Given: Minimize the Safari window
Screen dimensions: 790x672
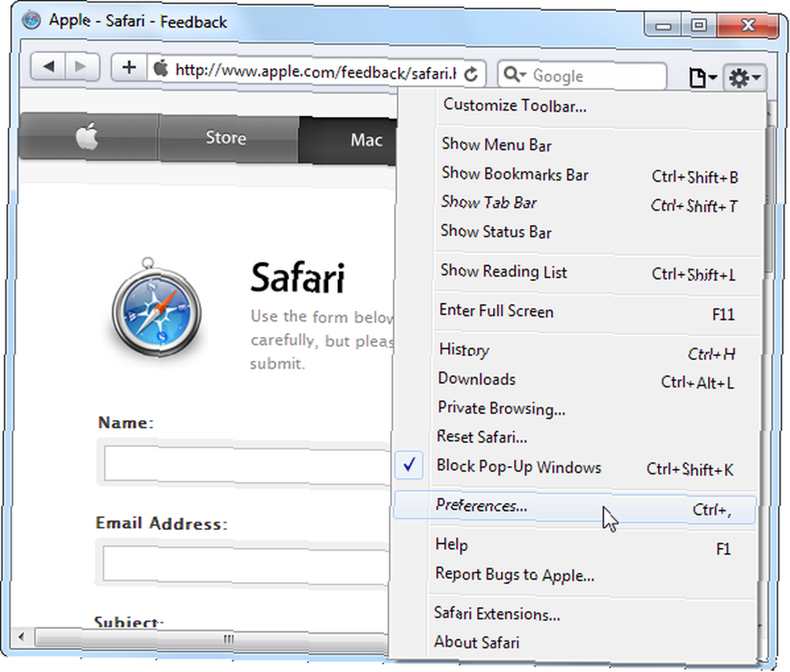Looking at the screenshot, I should (x=663, y=24).
